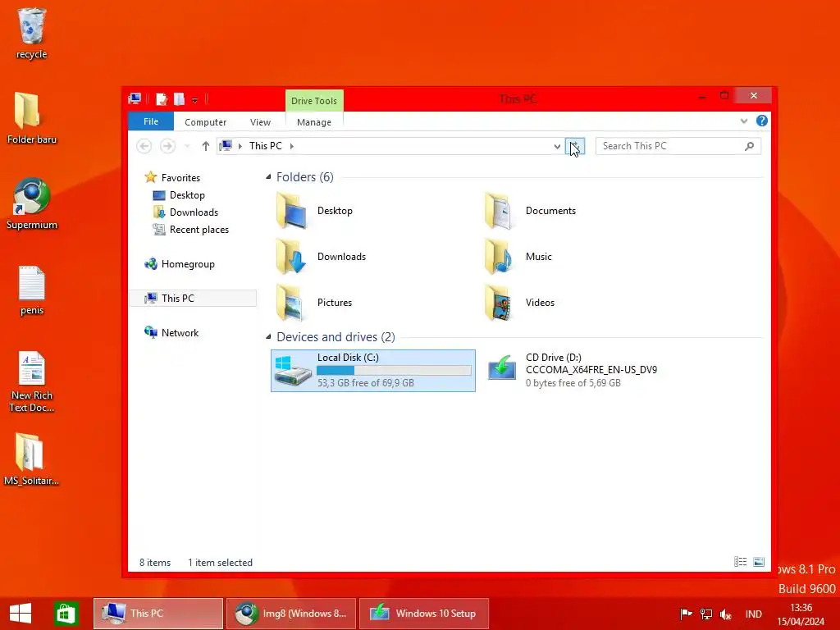Screen dimensions: 840x630
Task: Switch to Windows 10 Setup taskbar window
Action: (x=424, y=614)
